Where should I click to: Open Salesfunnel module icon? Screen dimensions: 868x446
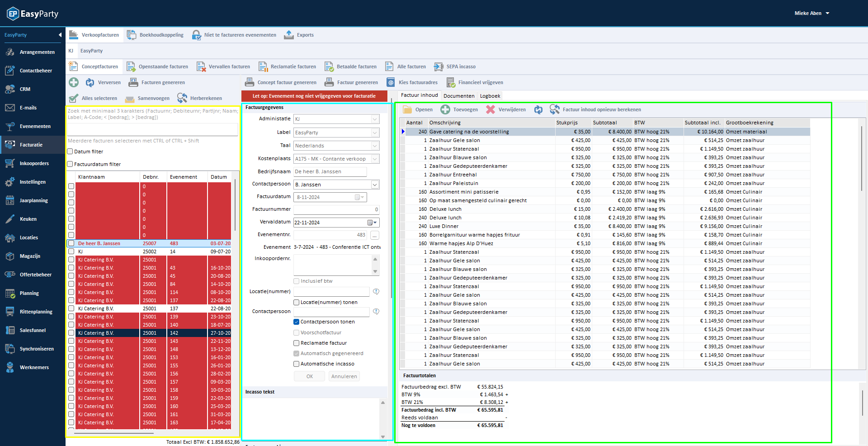point(10,330)
